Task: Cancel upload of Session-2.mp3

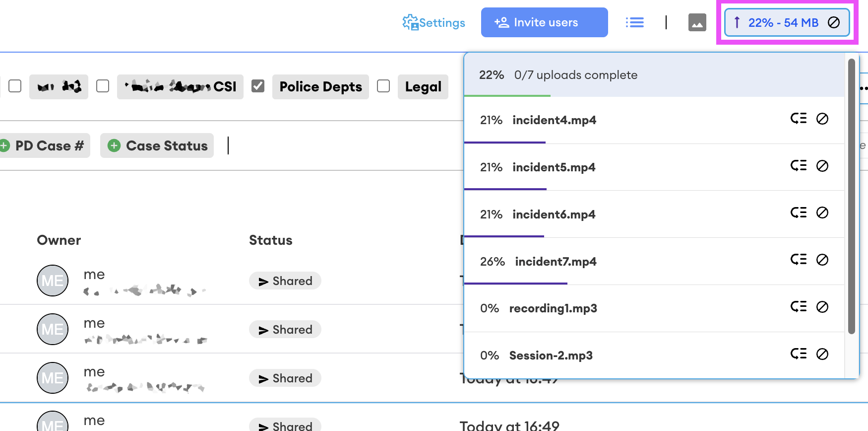Action: point(822,354)
